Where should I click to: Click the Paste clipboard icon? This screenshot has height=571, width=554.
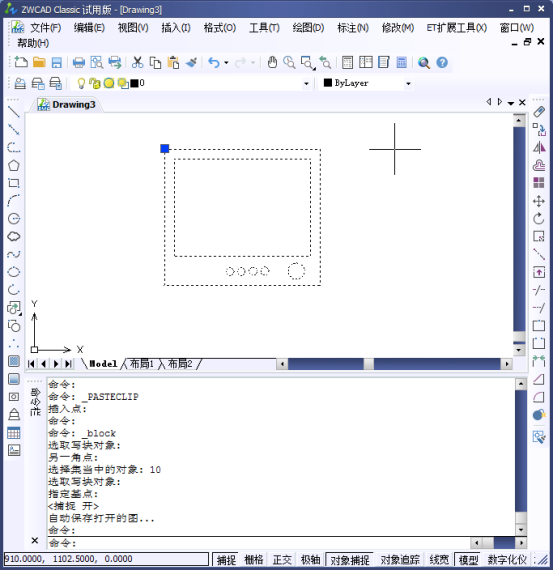(173, 62)
